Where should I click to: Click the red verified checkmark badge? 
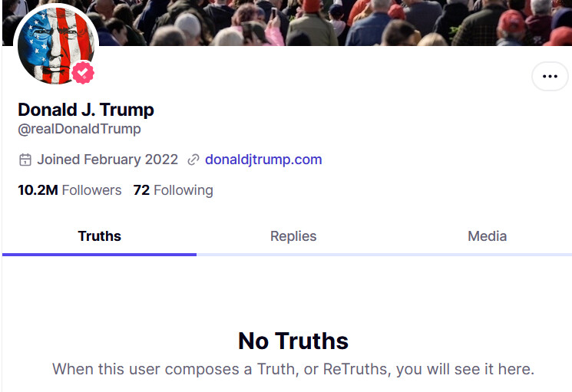[x=83, y=73]
